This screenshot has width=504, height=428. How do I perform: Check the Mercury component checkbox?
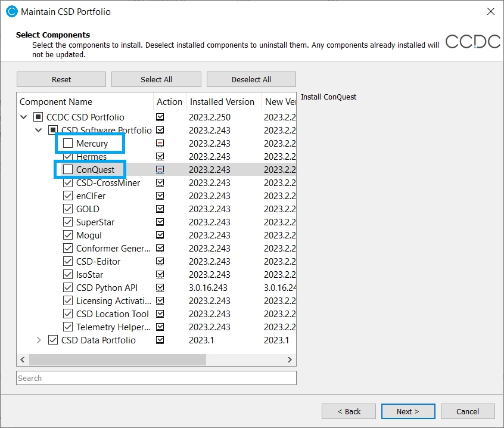coord(68,144)
